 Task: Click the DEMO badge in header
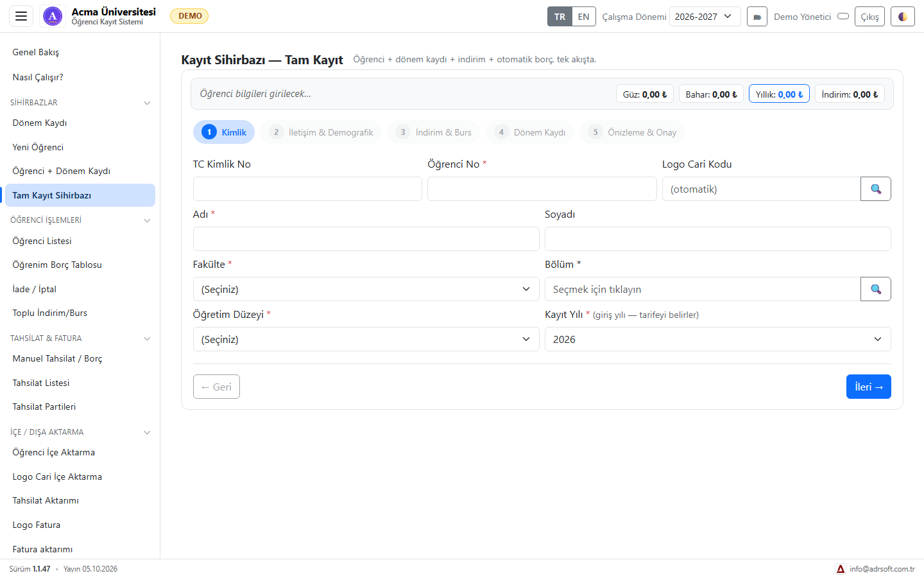189,16
